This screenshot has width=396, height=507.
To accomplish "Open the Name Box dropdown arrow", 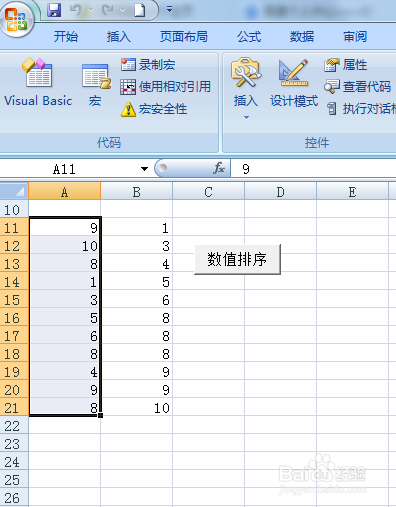I will click(x=144, y=169).
